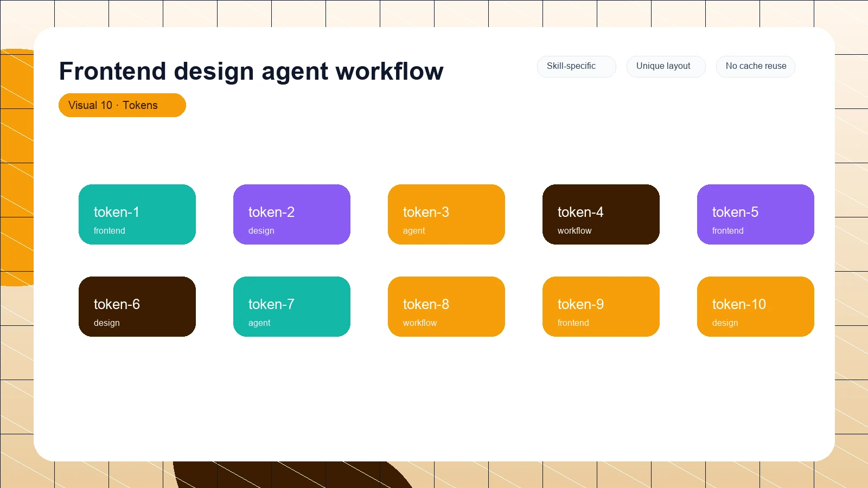Choose the token-4 workflow card
The image size is (868, 488).
coord(601,214)
